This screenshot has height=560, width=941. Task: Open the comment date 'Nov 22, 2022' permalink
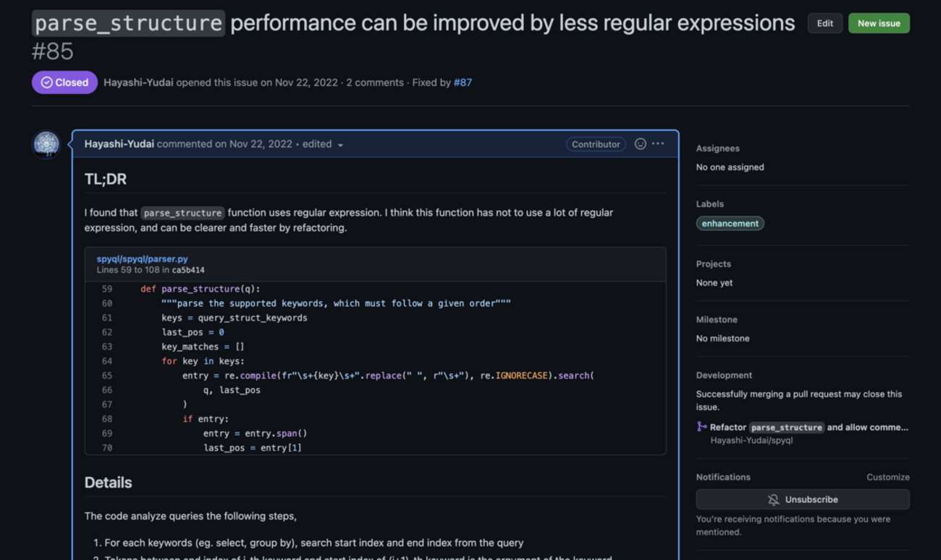tap(261, 144)
